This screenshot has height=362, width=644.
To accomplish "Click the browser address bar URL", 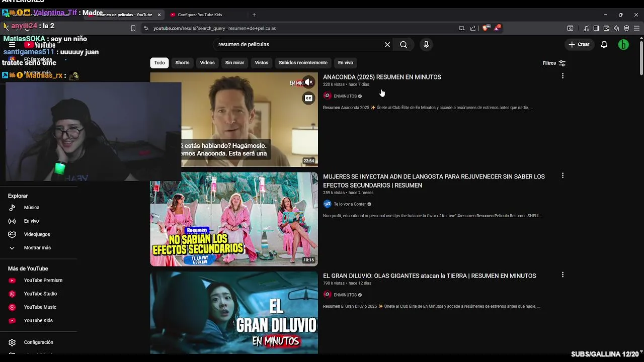I will point(214,28).
